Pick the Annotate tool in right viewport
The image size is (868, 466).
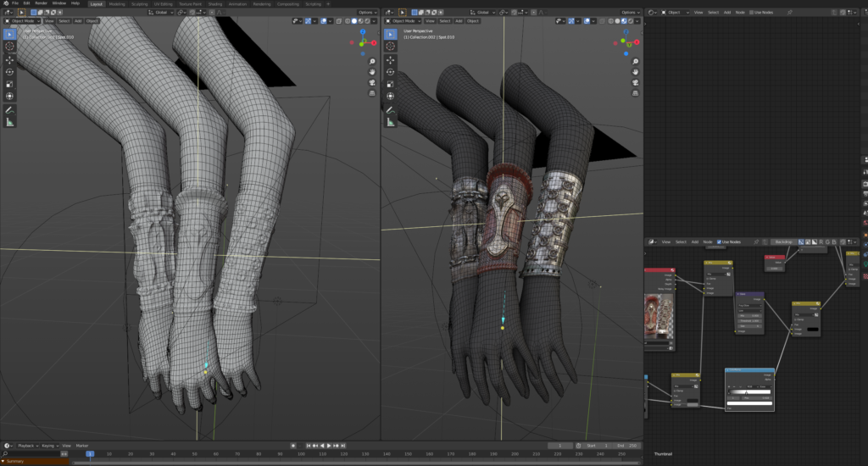[390, 110]
